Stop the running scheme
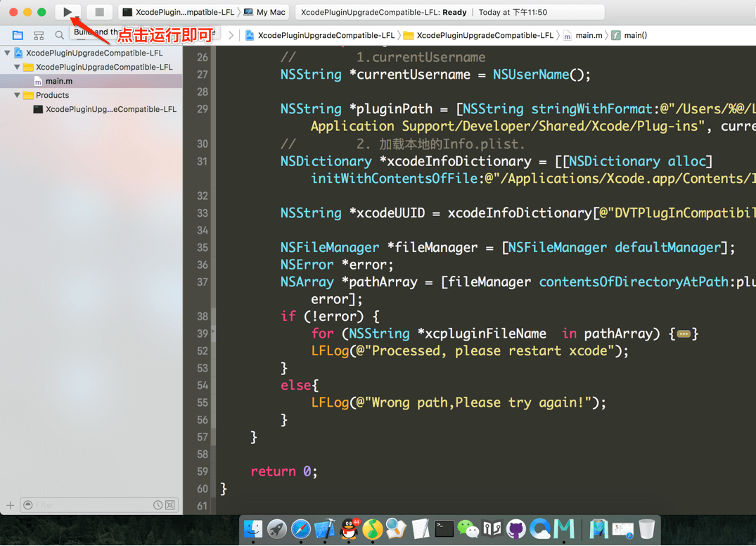Image resolution: width=756 pixels, height=546 pixels. 99,12
